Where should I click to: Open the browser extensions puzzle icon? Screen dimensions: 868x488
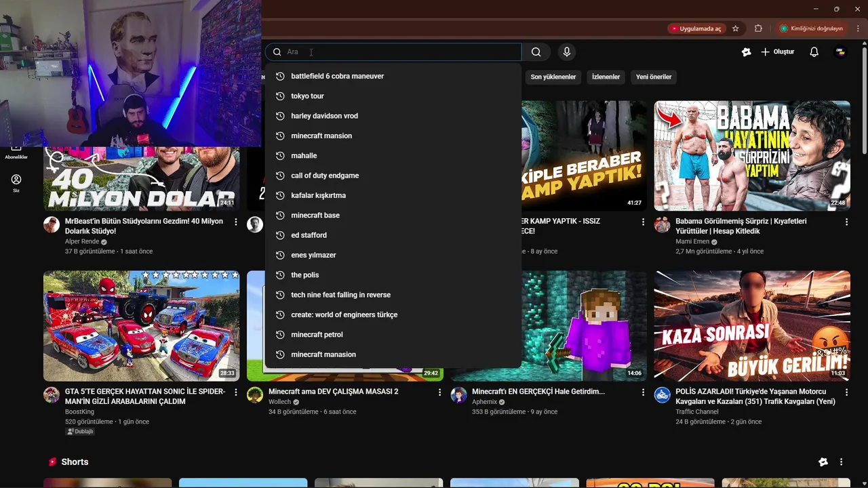coord(758,28)
